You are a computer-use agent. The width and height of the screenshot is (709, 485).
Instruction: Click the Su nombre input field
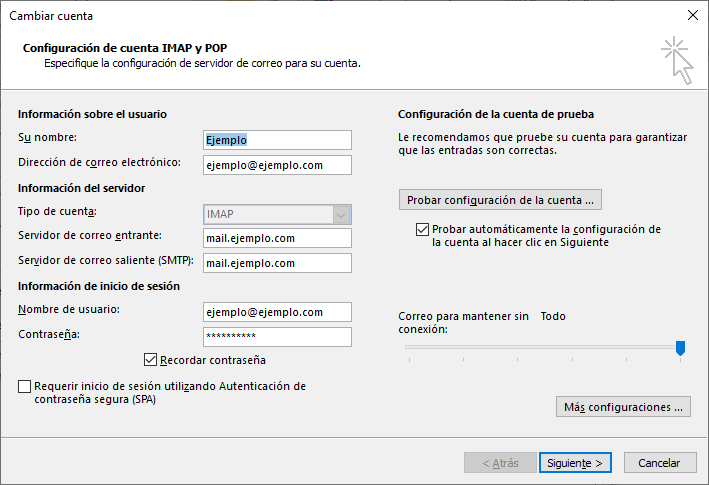click(x=277, y=140)
